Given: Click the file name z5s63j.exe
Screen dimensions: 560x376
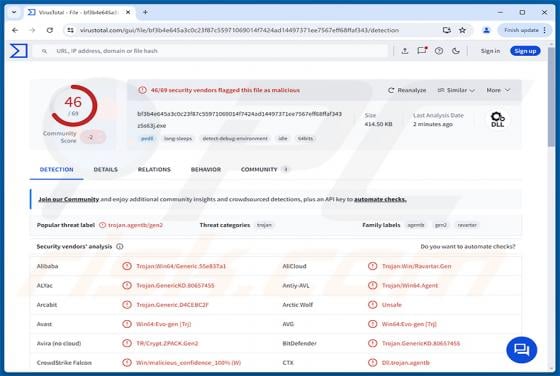Looking at the screenshot, I should tap(152, 125).
